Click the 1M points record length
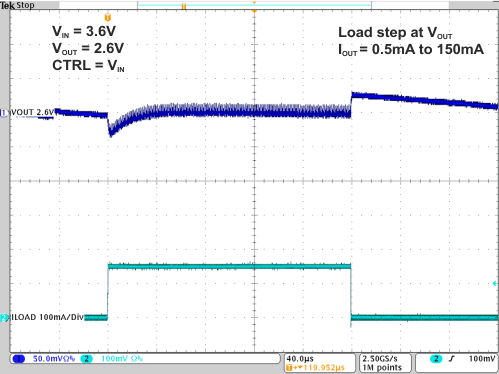The width and height of the screenshot is (499, 374). coord(382,368)
